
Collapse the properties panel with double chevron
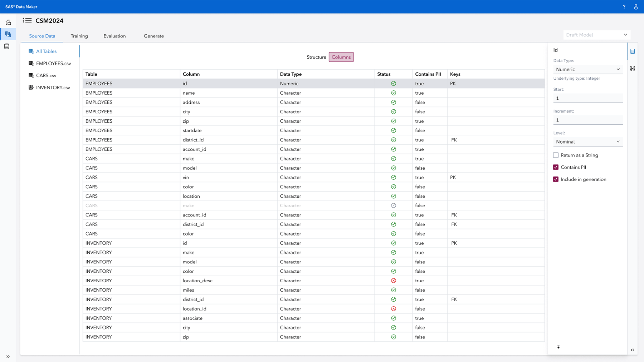(x=633, y=350)
